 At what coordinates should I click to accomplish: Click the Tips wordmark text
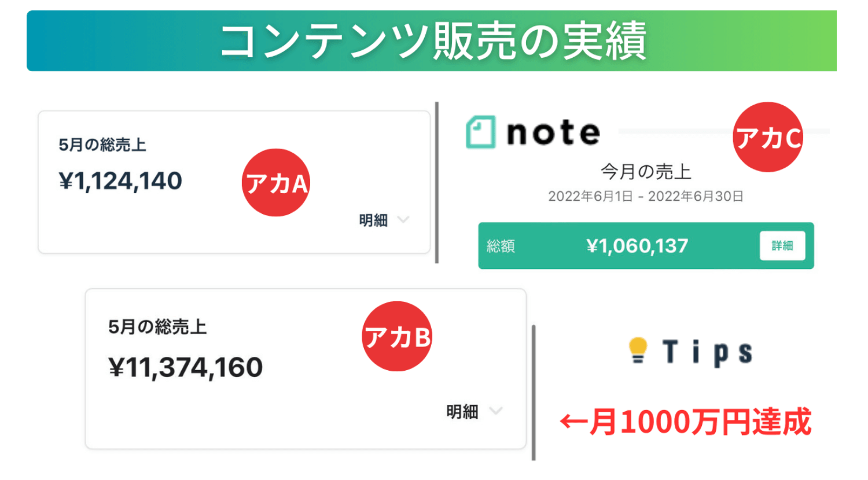coord(707,352)
